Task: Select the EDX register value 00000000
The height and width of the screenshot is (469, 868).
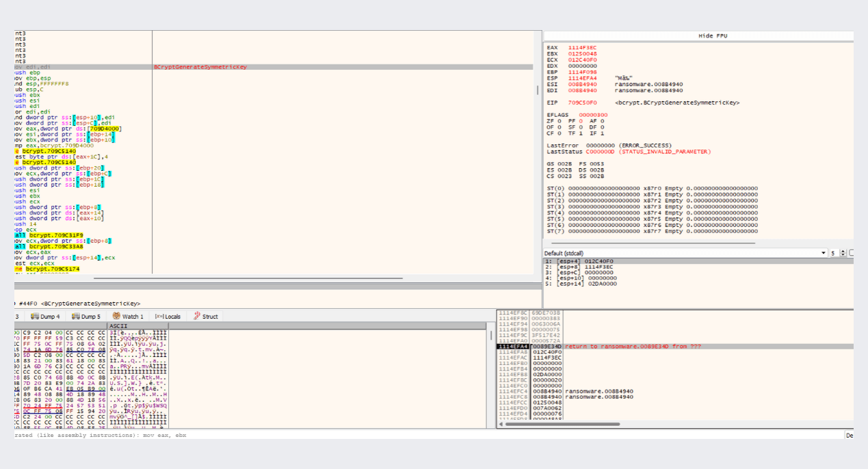Action: point(582,66)
